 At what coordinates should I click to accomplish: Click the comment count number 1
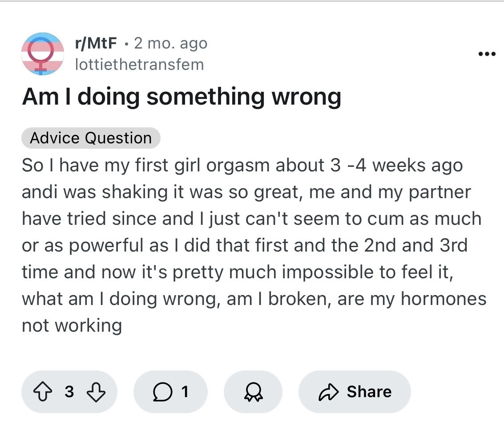184,392
